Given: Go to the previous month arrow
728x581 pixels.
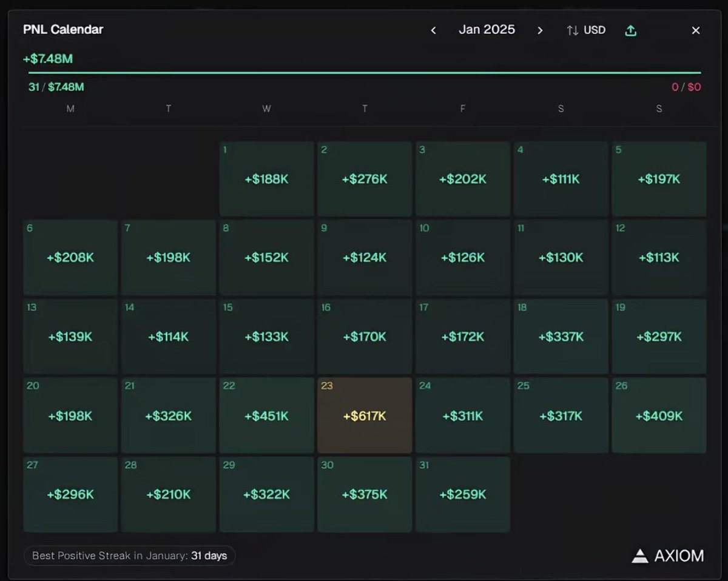Looking at the screenshot, I should tap(433, 30).
